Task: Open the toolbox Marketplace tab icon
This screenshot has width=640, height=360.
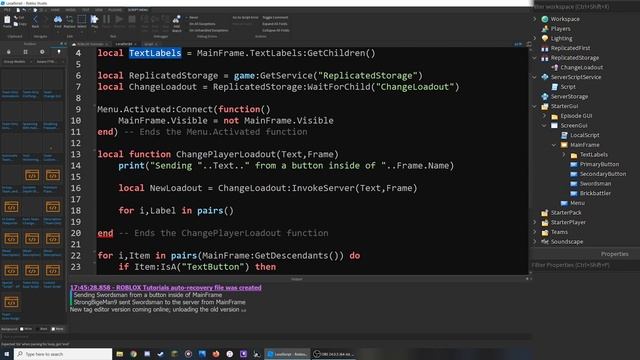Action: [x=9, y=52]
